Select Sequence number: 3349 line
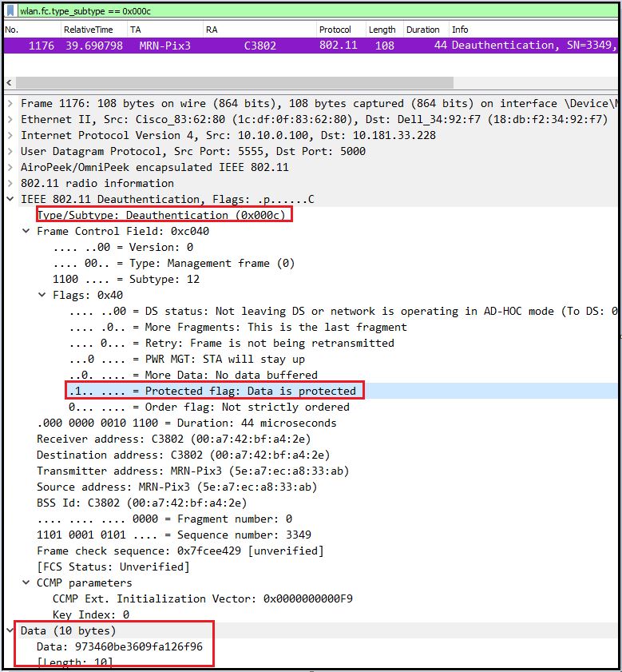 [174, 535]
